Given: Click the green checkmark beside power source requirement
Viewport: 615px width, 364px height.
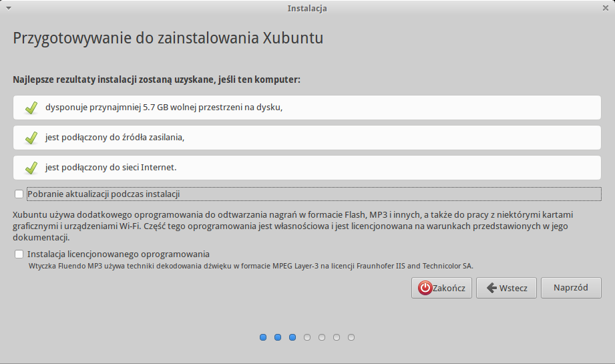Looking at the screenshot, I should pos(31,138).
